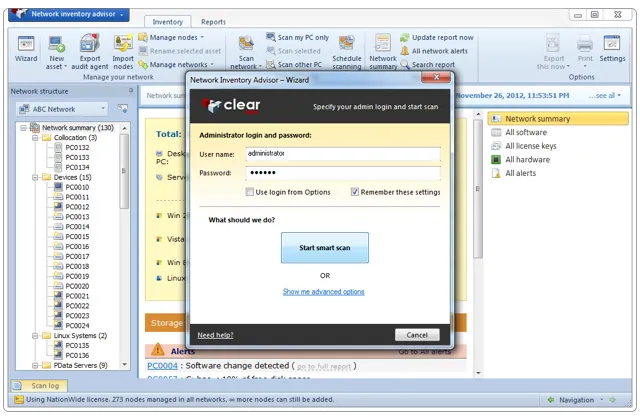Click Update report now
Image resolution: width=640 pixels, height=420 pixels.
pos(437,38)
